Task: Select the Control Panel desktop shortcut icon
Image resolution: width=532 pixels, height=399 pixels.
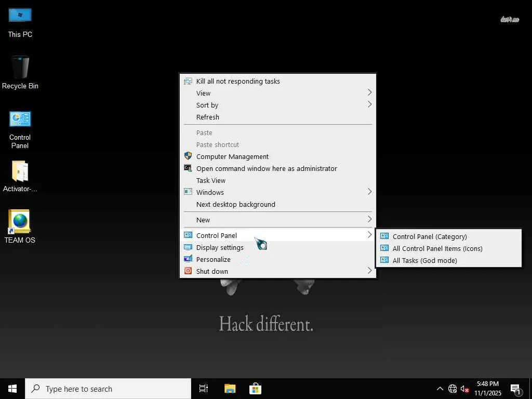Action: (x=20, y=130)
